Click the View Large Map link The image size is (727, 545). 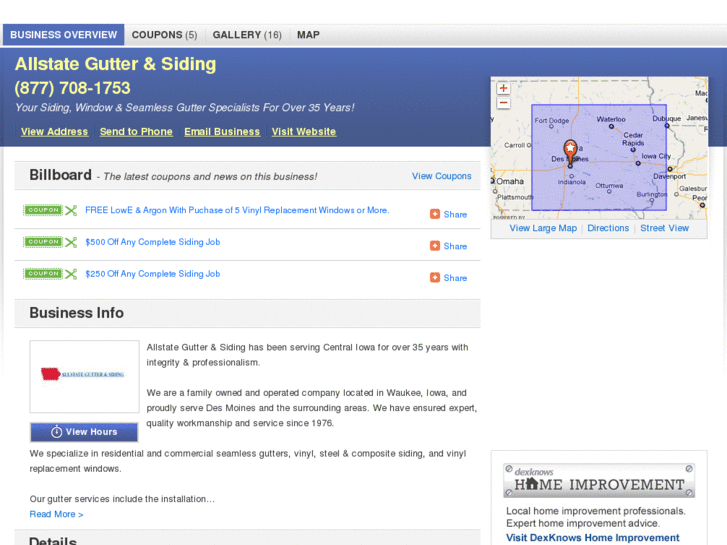point(543,228)
